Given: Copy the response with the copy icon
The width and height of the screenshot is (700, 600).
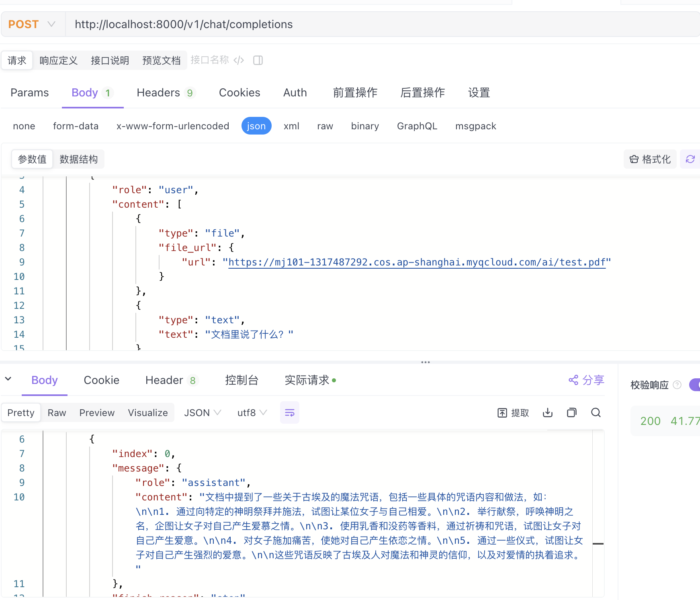Looking at the screenshot, I should [571, 412].
